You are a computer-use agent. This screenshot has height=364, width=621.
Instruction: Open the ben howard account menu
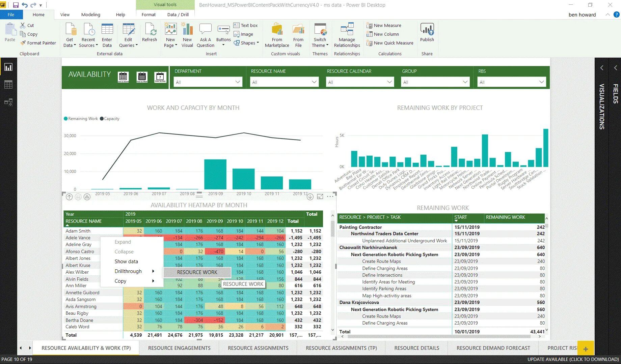point(582,14)
